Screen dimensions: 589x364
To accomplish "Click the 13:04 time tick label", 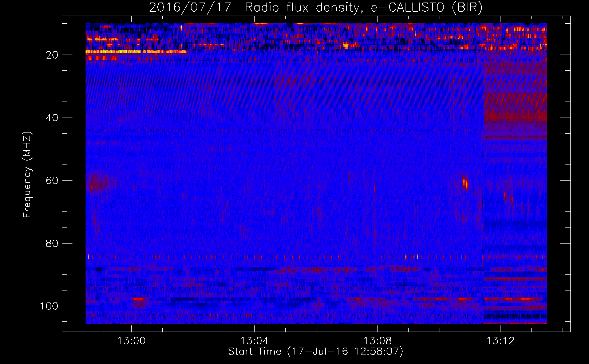I will (254, 341).
